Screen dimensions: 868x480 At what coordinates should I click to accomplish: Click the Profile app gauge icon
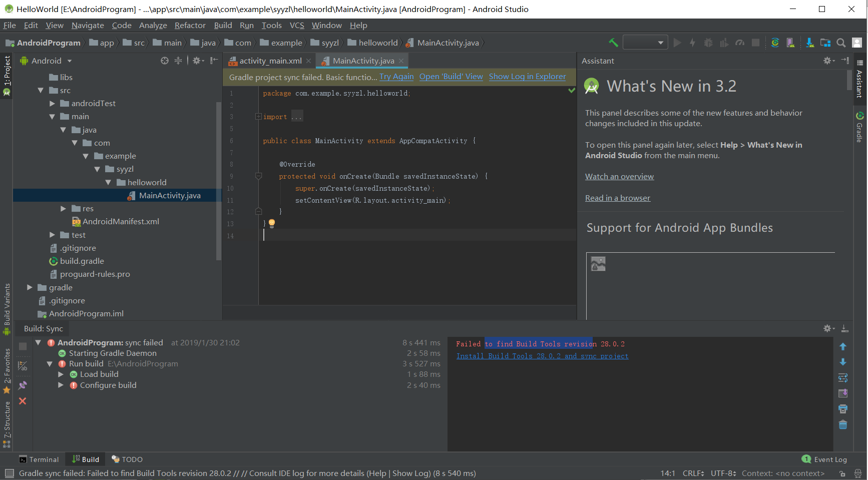click(740, 43)
